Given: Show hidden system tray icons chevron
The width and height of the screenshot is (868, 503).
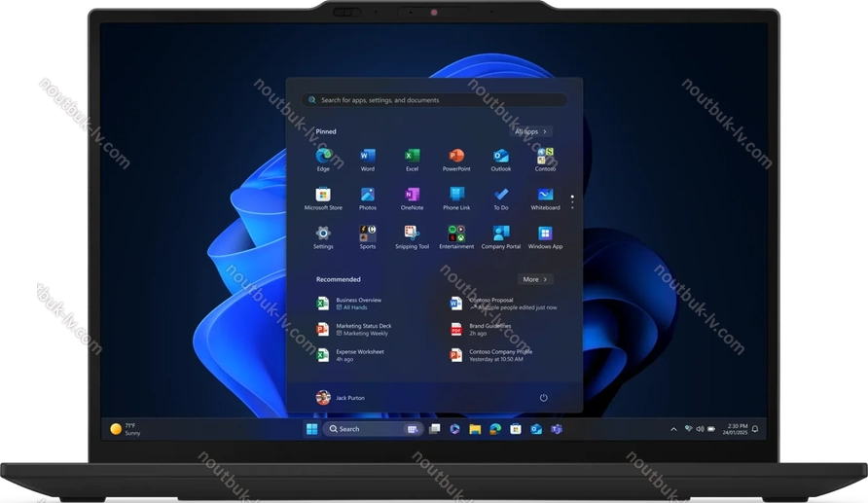Looking at the screenshot, I should [673, 429].
